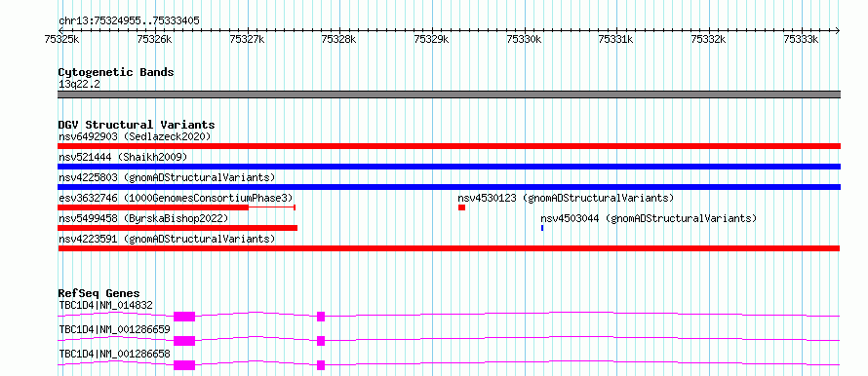Click the 75330k ruler position label
The width and height of the screenshot is (868, 376).
525,39
